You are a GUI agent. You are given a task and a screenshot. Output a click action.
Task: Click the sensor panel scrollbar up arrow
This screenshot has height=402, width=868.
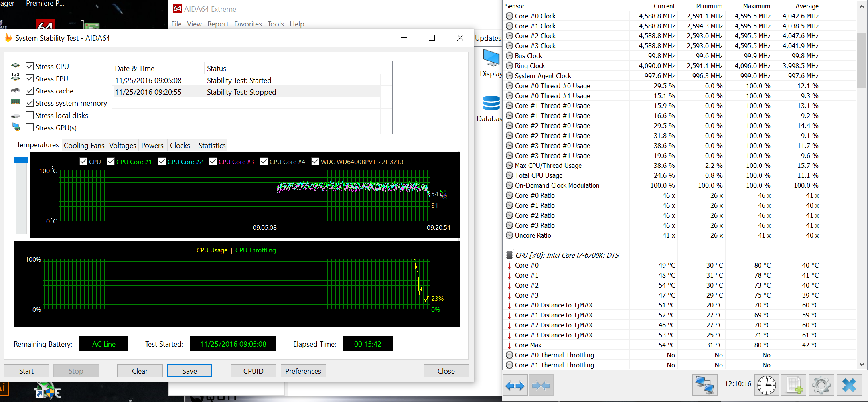point(862,6)
